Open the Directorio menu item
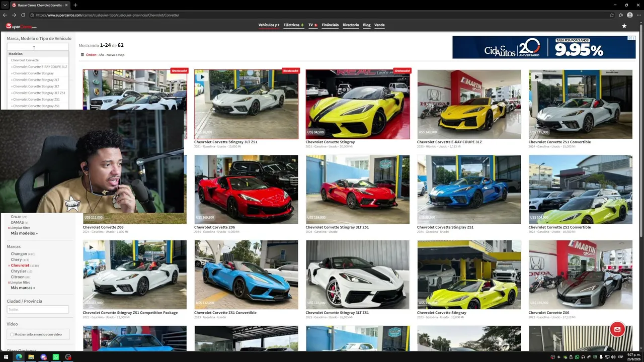644x362 pixels. (x=351, y=25)
